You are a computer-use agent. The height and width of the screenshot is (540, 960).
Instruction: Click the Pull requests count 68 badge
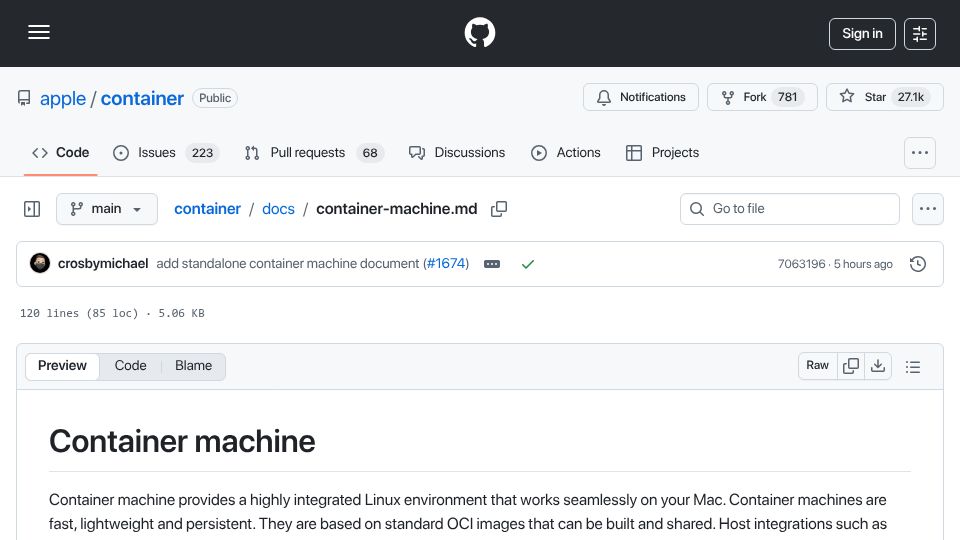[x=370, y=153]
